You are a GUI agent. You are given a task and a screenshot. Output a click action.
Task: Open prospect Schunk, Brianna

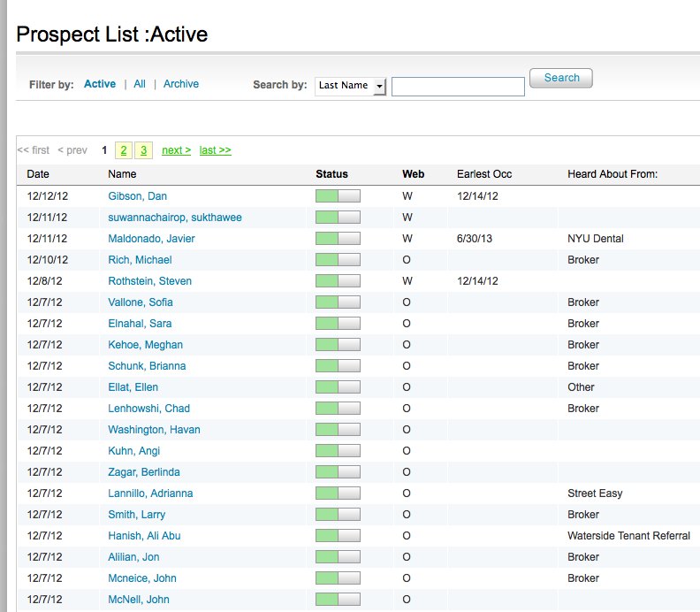click(147, 366)
